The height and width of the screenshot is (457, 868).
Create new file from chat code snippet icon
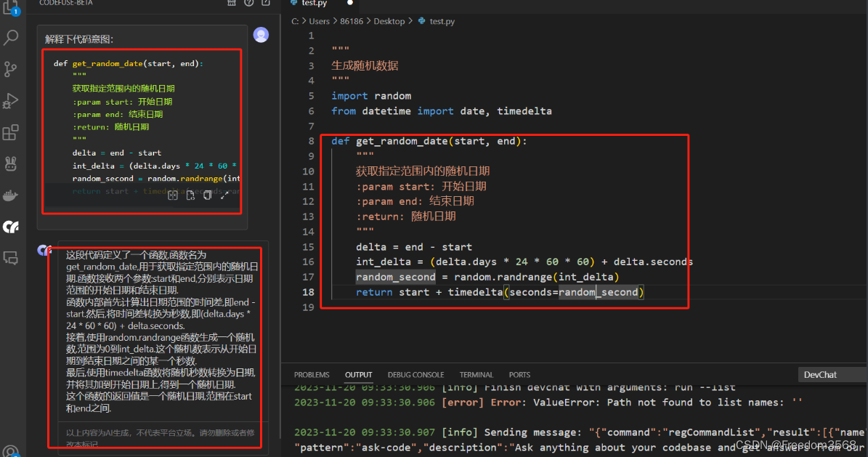[x=190, y=195]
